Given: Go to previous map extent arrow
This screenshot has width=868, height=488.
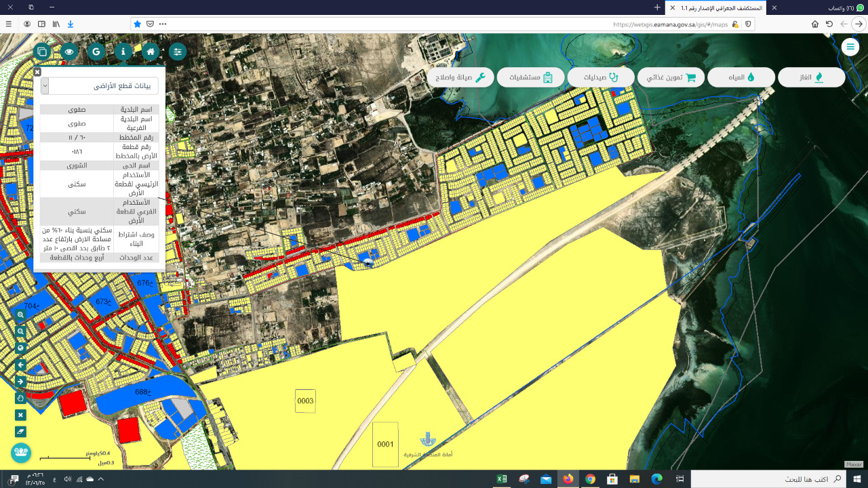Looking at the screenshot, I should (x=20, y=365).
